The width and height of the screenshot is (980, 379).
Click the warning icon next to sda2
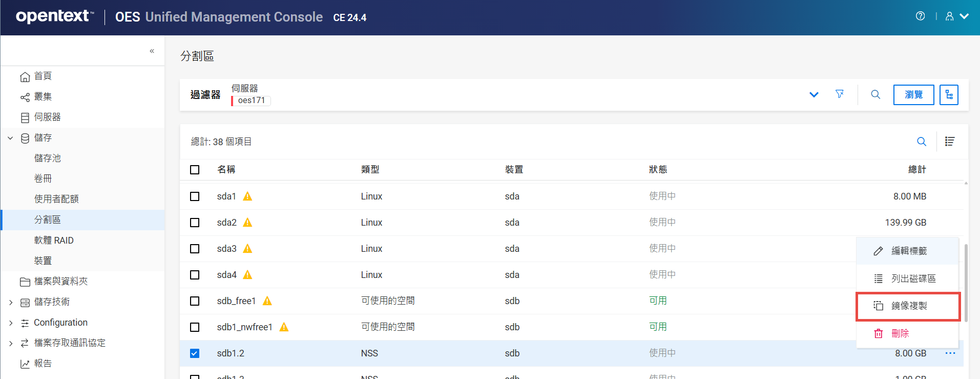pos(247,222)
